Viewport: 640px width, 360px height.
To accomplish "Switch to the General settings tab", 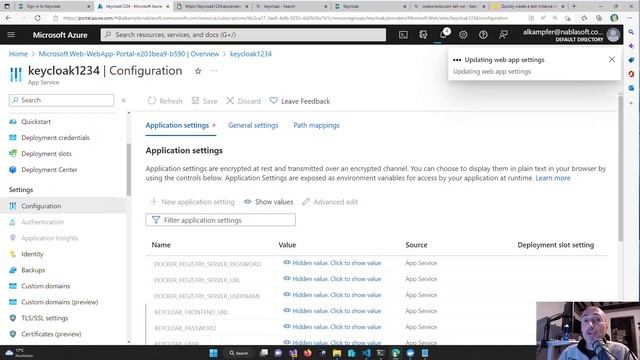I will (x=253, y=125).
